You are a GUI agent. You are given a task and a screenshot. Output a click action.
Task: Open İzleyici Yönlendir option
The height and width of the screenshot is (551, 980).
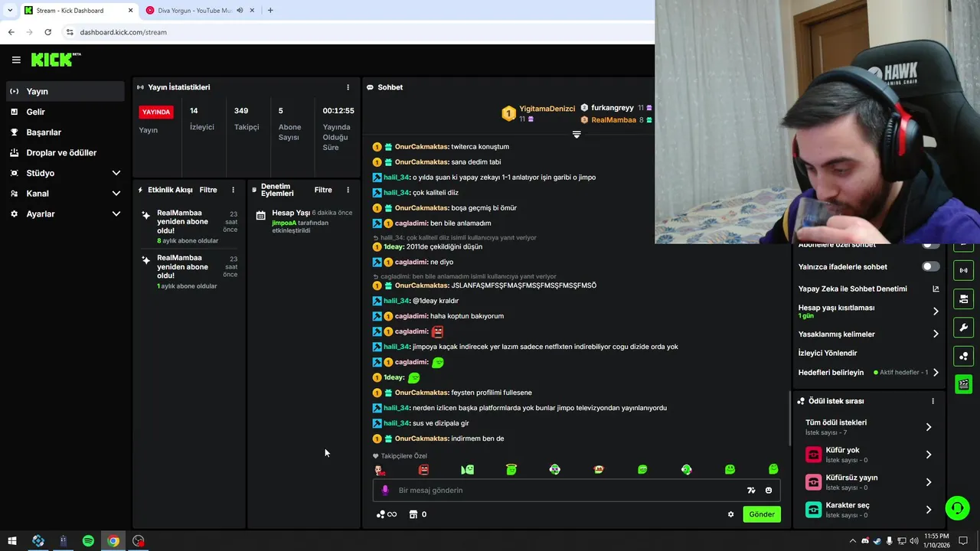tap(828, 354)
